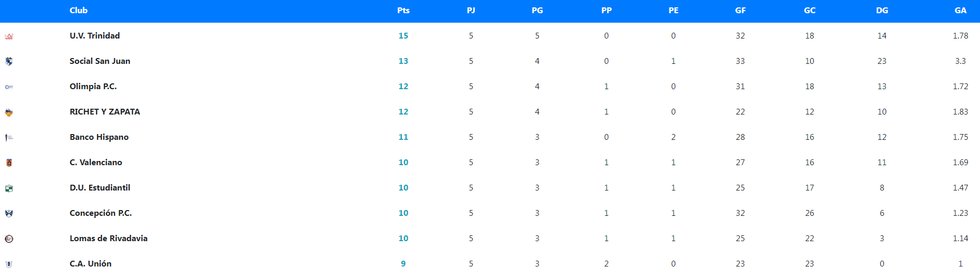Sort table by Pts column header

tap(403, 11)
